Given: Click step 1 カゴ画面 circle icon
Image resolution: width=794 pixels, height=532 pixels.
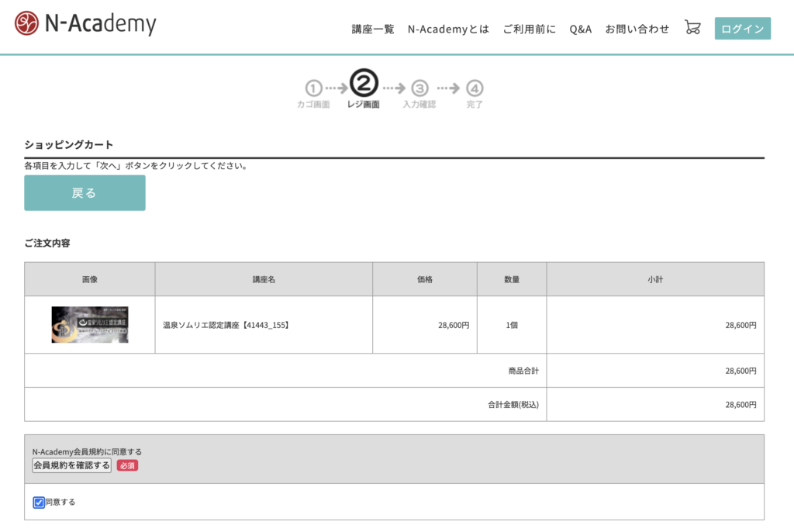Looking at the screenshot, I should click(x=313, y=88).
